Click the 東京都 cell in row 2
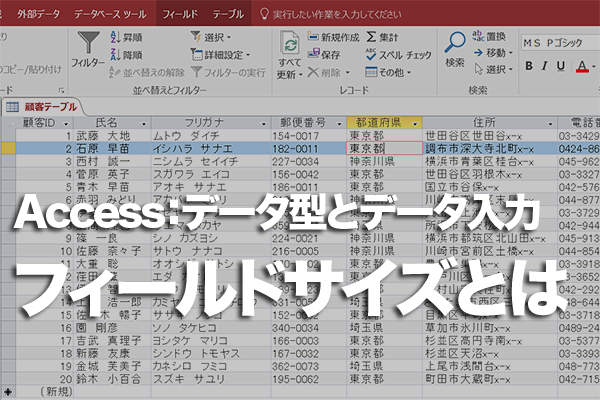 click(x=384, y=149)
